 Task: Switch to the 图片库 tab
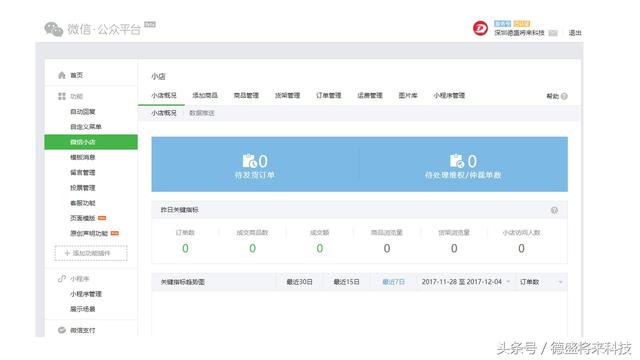pyautogui.click(x=408, y=96)
